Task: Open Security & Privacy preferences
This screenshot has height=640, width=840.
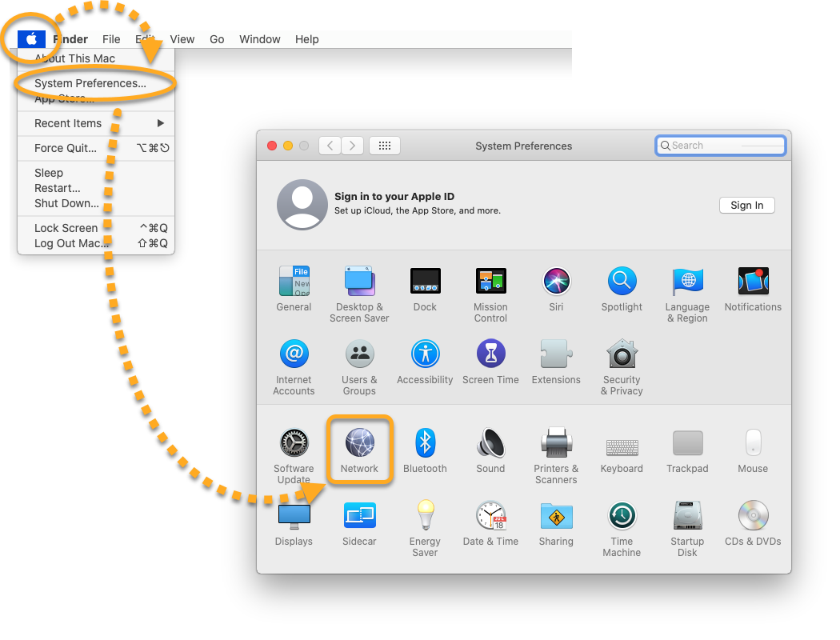Action: tap(622, 367)
